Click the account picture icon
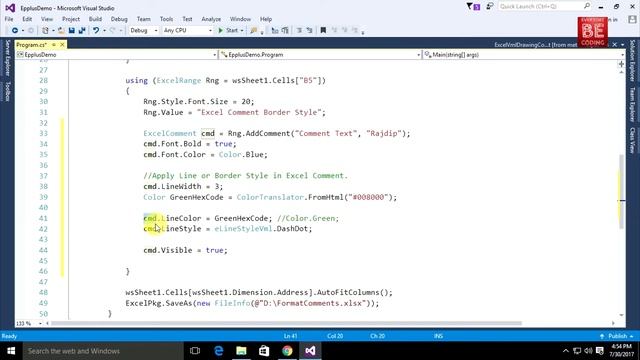Image resolution: width=640 pixels, height=360 pixels. click(x=632, y=19)
